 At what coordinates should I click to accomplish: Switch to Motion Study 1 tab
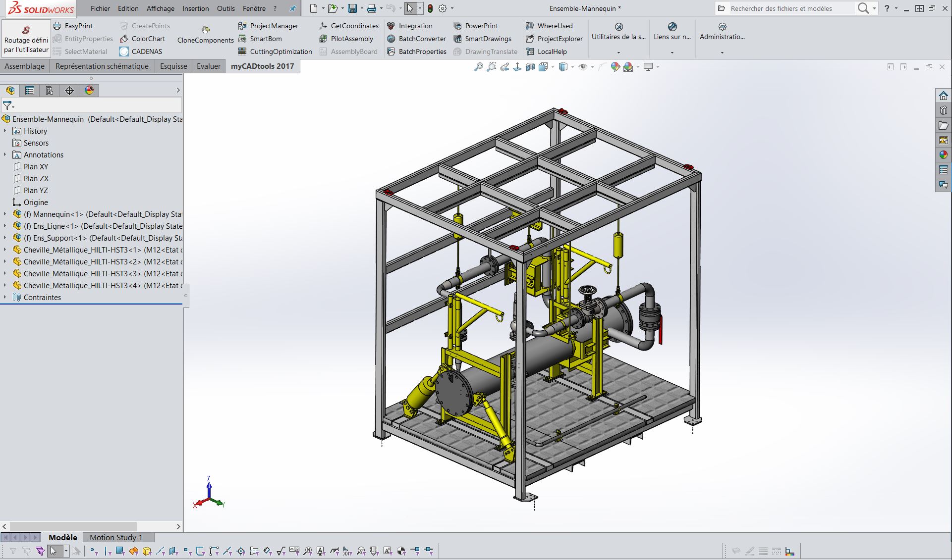coord(116,537)
